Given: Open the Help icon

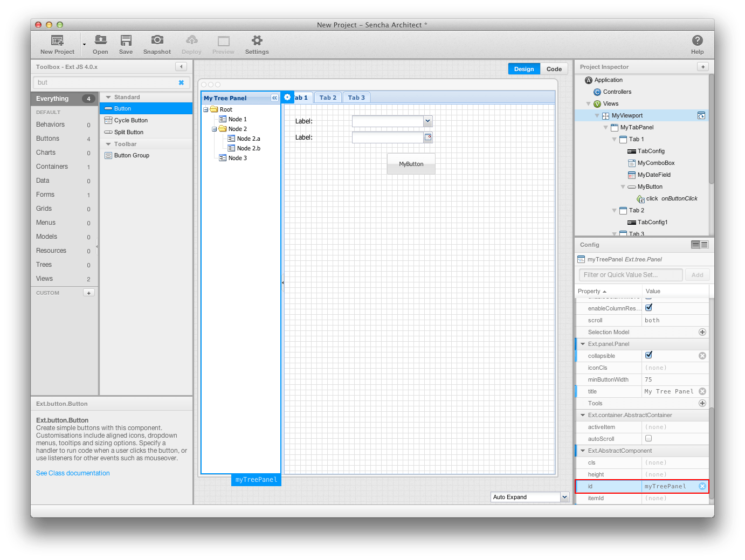Looking at the screenshot, I should click(697, 40).
